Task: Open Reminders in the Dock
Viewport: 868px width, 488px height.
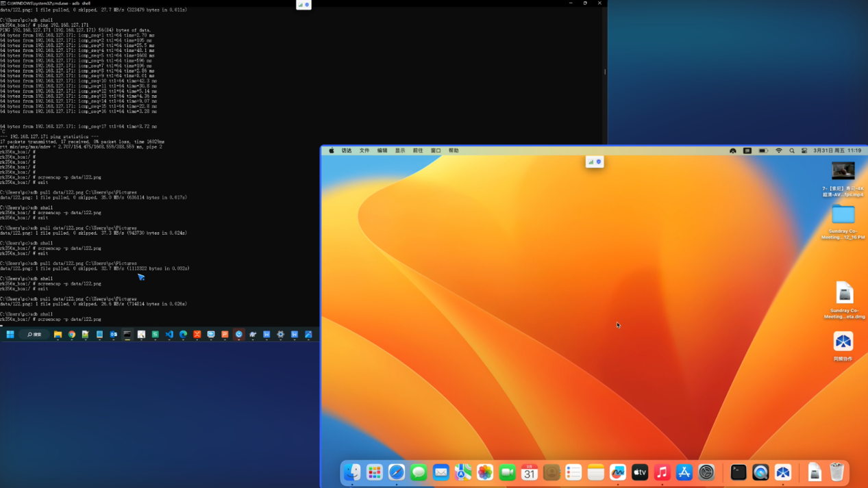Action: coord(573,472)
